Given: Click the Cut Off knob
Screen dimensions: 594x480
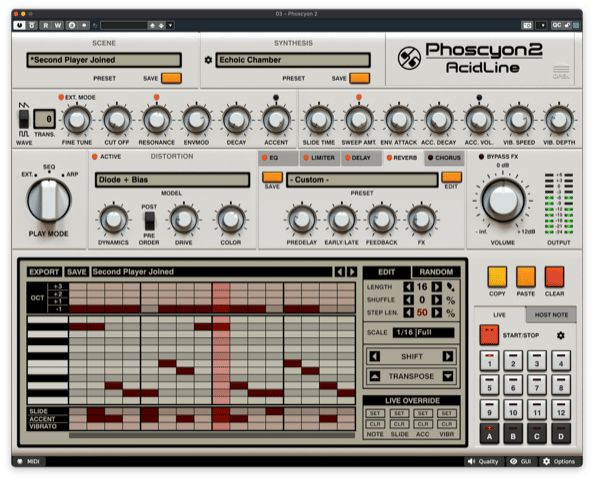Looking at the screenshot, I should pyautogui.click(x=117, y=120).
